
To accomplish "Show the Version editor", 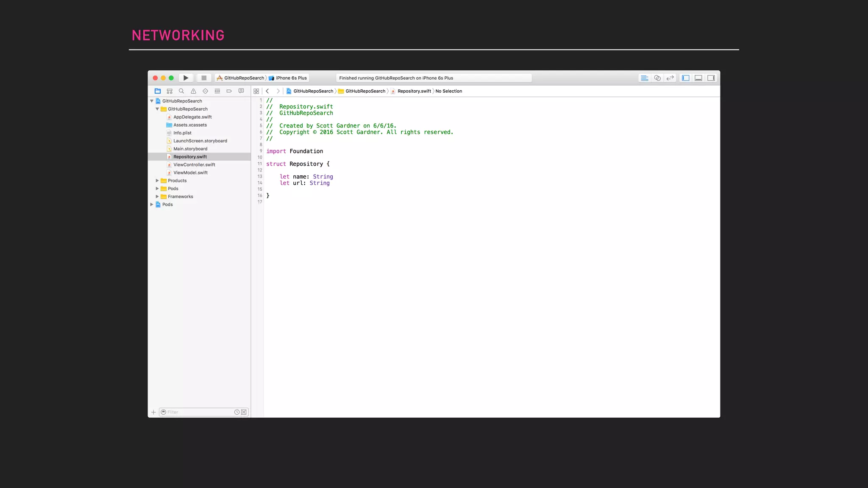I will point(670,78).
